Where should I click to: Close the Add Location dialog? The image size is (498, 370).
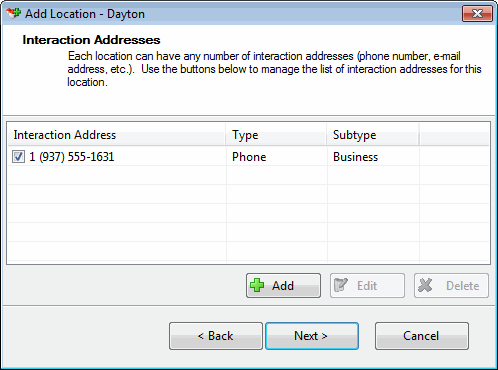(477, 14)
